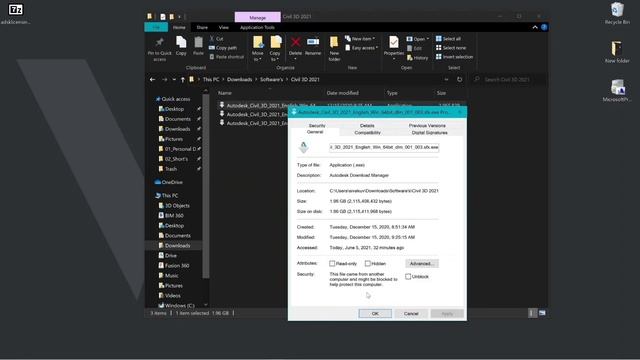Open Previous Versions tab in Properties
This screenshot has width=640, height=360.
click(x=427, y=126)
